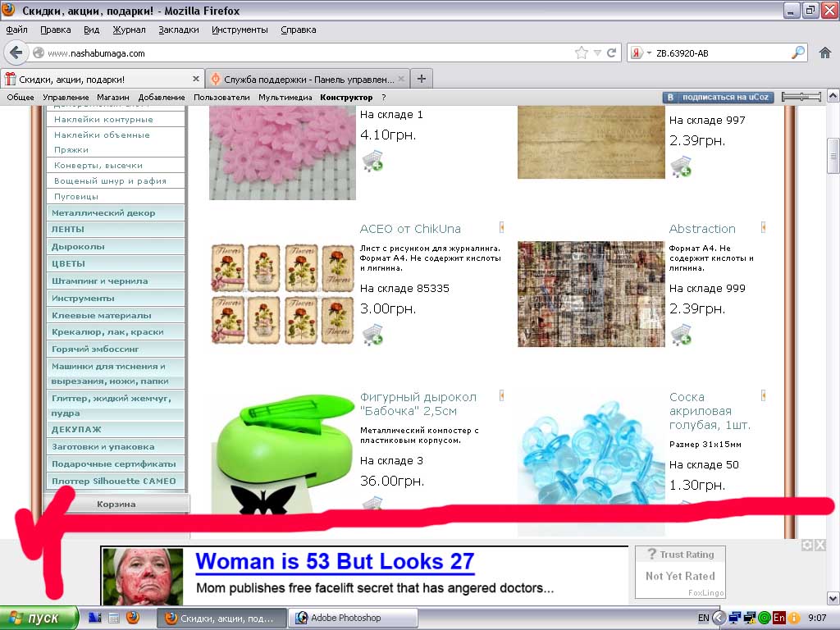Screen dimensions: 840x630
Task: Click the Abstraction product thumbnail
Action: point(591,294)
